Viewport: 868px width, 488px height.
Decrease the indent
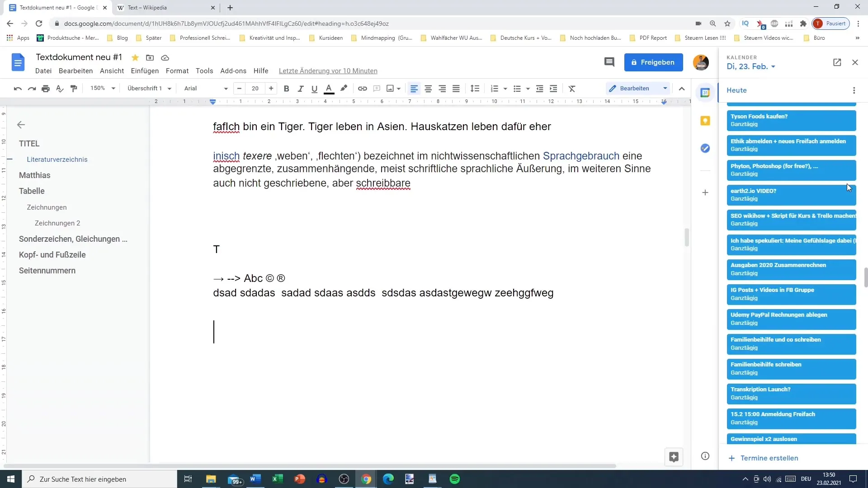click(539, 89)
